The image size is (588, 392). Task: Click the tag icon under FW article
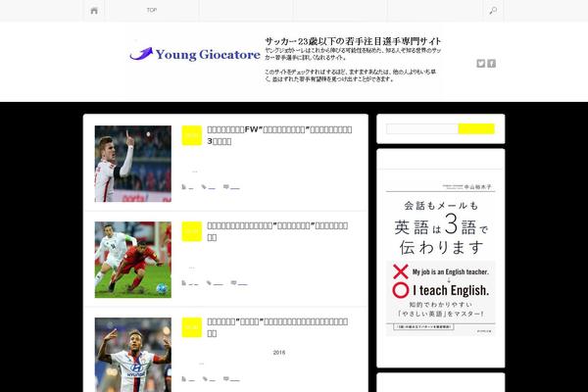[x=204, y=187]
